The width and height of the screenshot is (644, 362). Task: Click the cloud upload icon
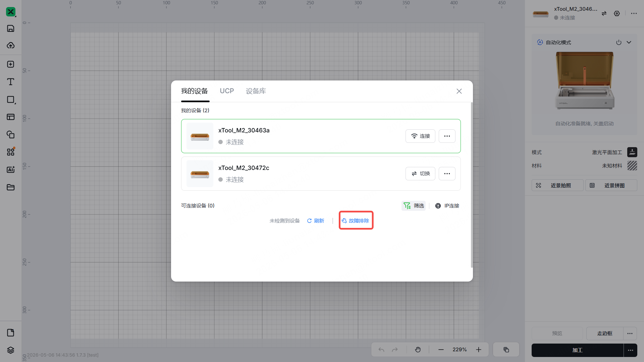click(11, 45)
